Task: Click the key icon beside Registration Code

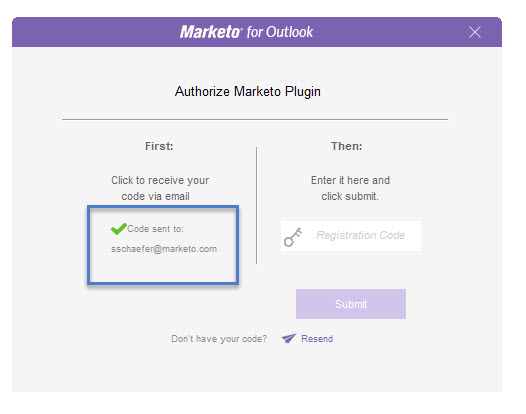Action: click(x=293, y=237)
